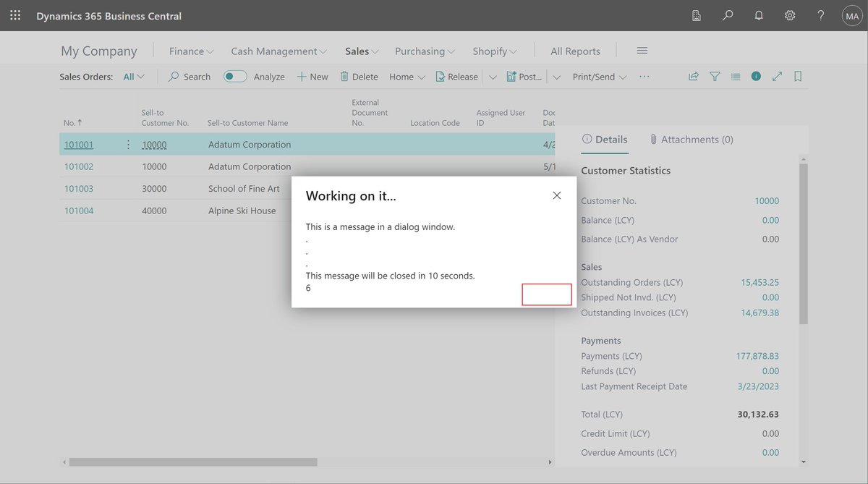
Task: Open the settings gear
Action: pyautogui.click(x=790, y=15)
